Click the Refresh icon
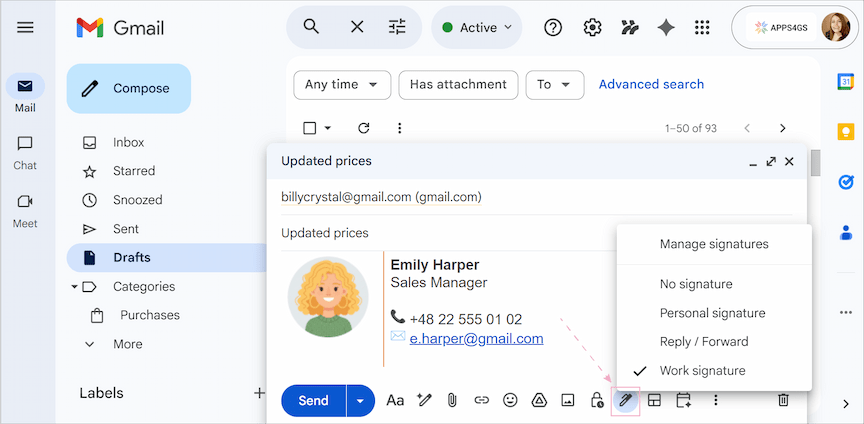Viewport: 864px width, 424px height. click(364, 128)
